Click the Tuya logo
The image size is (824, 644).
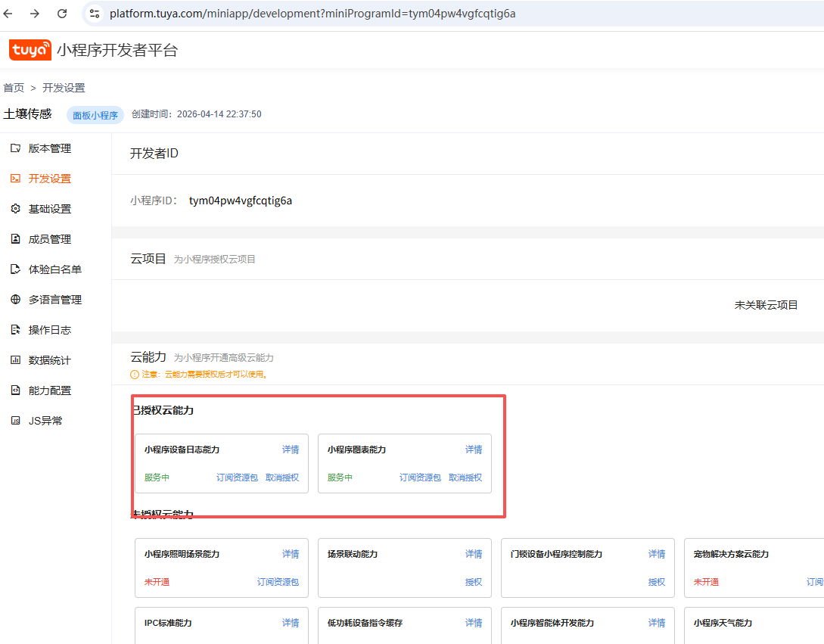coord(30,50)
